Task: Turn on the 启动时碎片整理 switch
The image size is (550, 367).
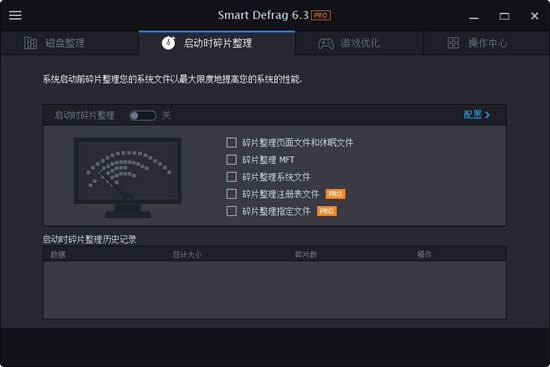Action: 142,115
